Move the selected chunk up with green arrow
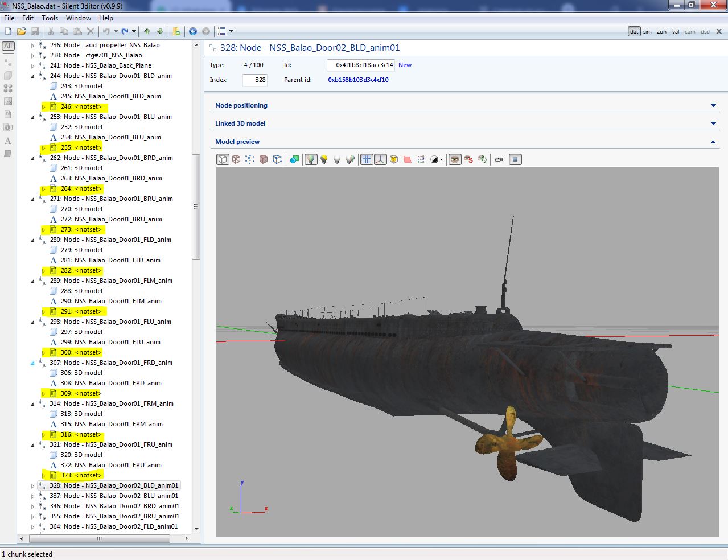Image resolution: width=728 pixels, height=560 pixels. (147, 31)
